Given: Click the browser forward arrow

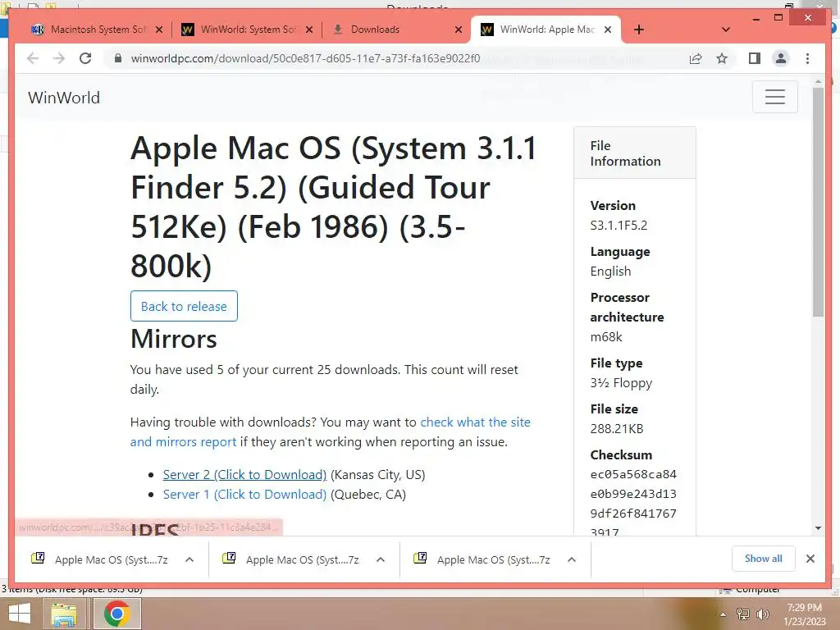Looking at the screenshot, I should [59, 58].
